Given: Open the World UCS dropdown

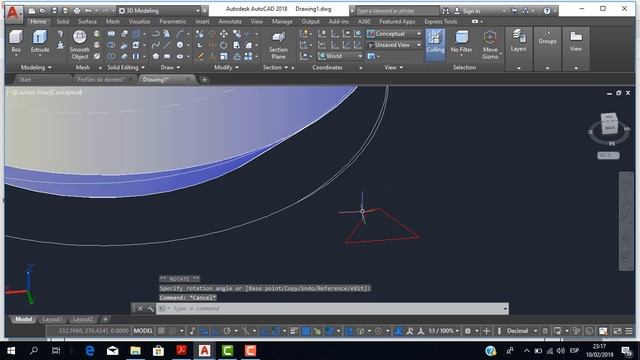Looking at the screenshot, I should (340, 56).
